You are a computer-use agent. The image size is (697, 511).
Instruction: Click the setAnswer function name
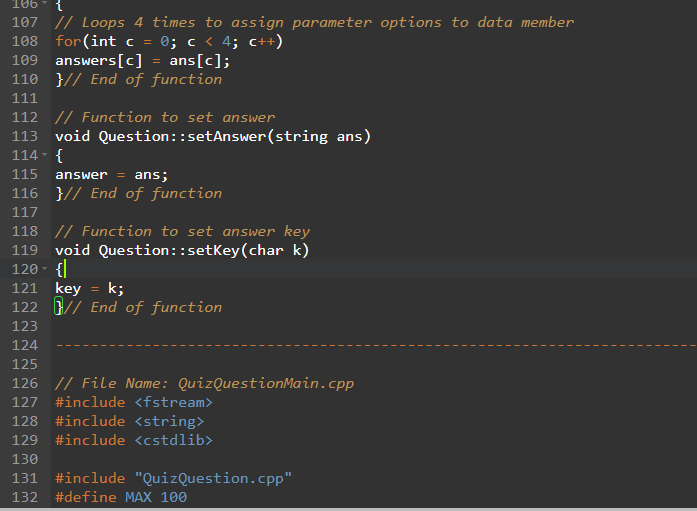(219, 136)
